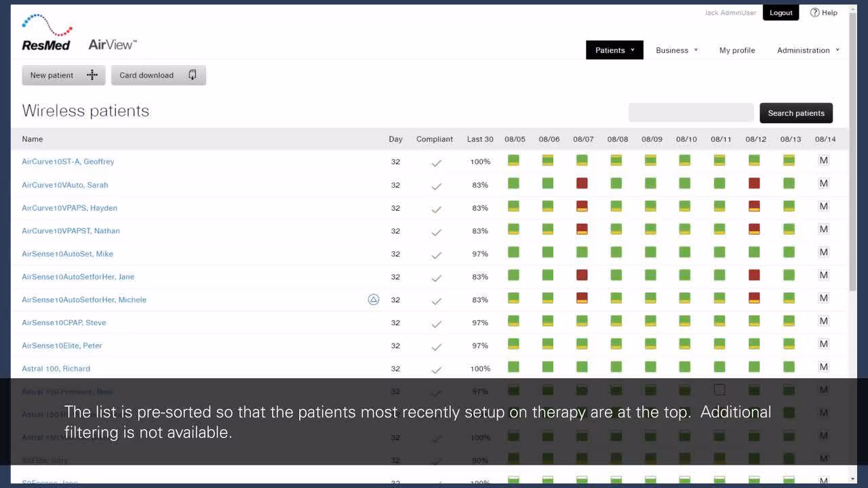Click the green 08/05 square for Mike
This screenshot has width=868, height=488.
tap(513, 253)
